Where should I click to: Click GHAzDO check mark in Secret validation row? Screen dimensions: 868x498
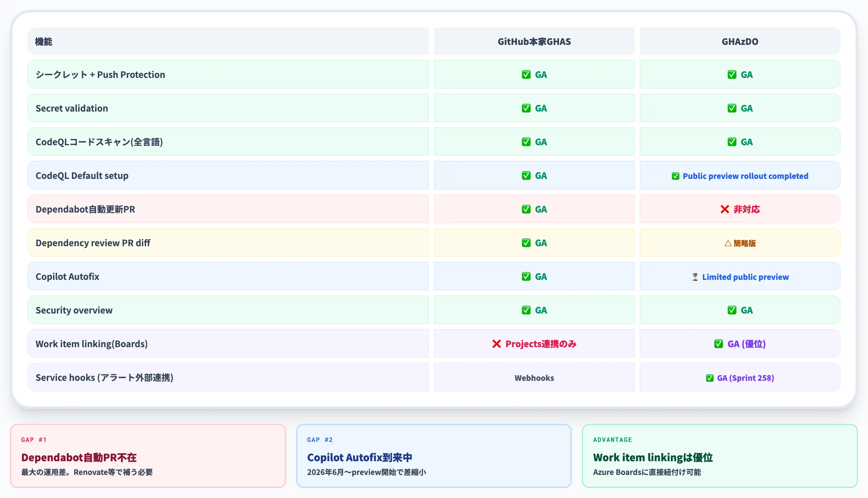click(731, 108)
